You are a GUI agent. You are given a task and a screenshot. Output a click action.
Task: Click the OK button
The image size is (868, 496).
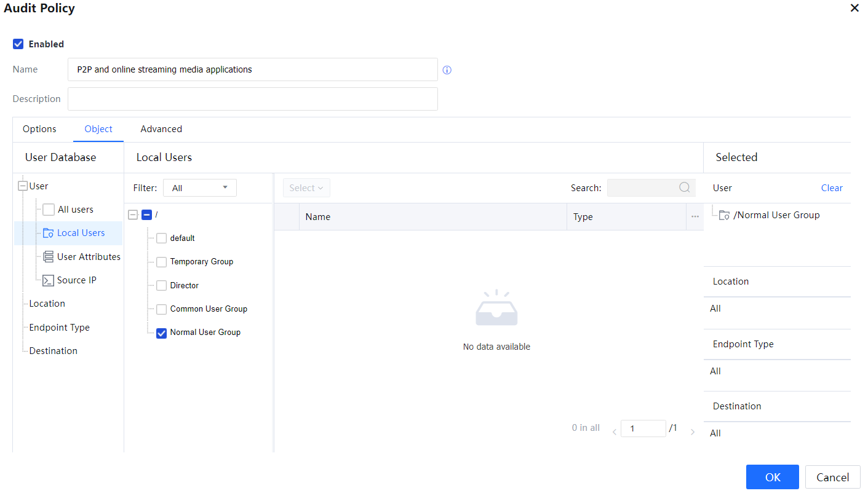click(772, 477)
